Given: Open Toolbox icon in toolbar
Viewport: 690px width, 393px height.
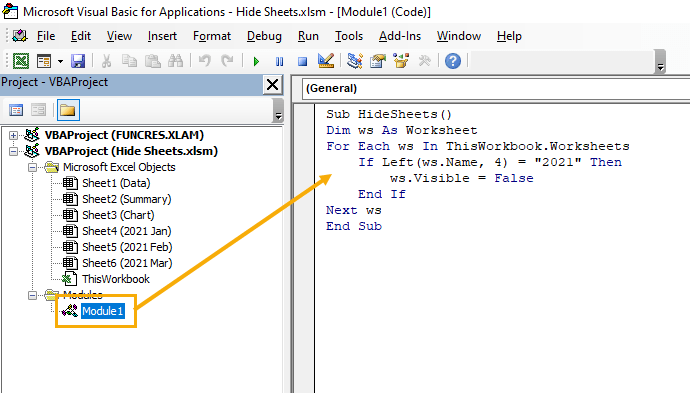Looking at the screenshot, I should (424, 61).
